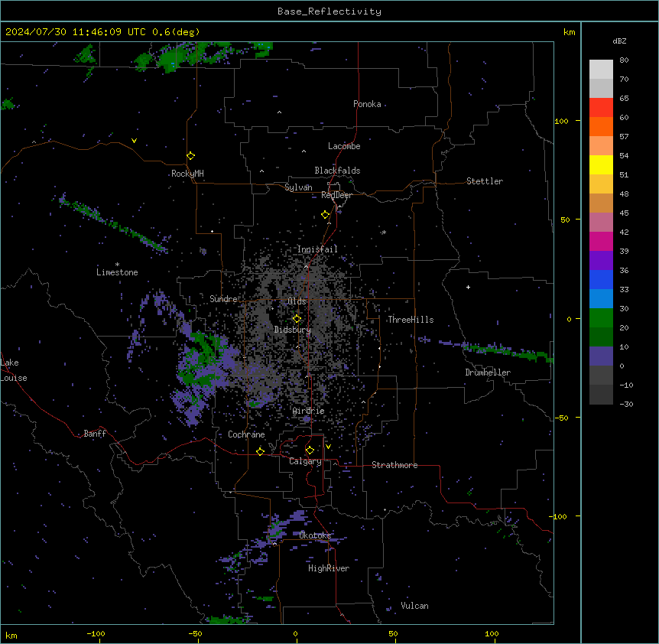Viewport: 659px width, 644px height.
Task: Click the white asterisk marker above Limestone
Action: point(117,265)
